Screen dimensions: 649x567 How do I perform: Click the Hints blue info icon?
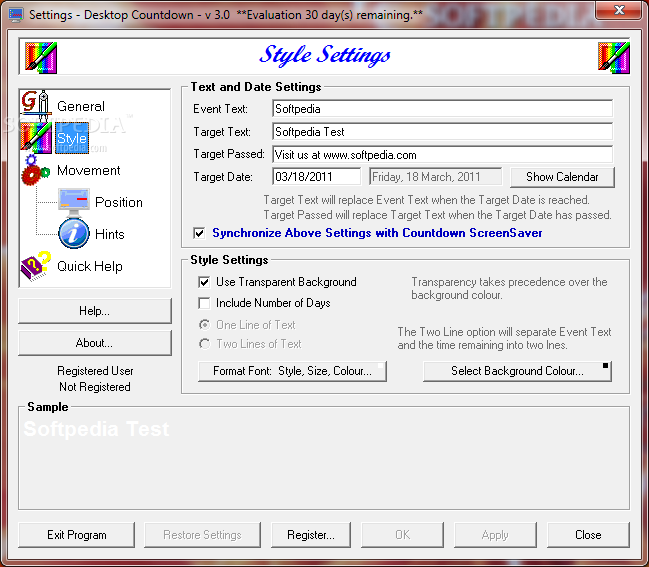point(74,234)
